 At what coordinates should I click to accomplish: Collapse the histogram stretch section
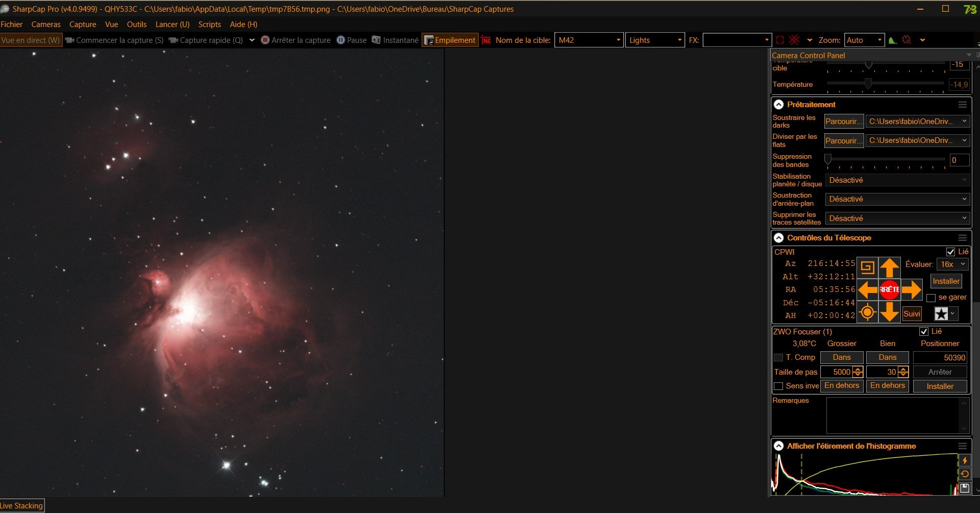(x=778, y=446)
